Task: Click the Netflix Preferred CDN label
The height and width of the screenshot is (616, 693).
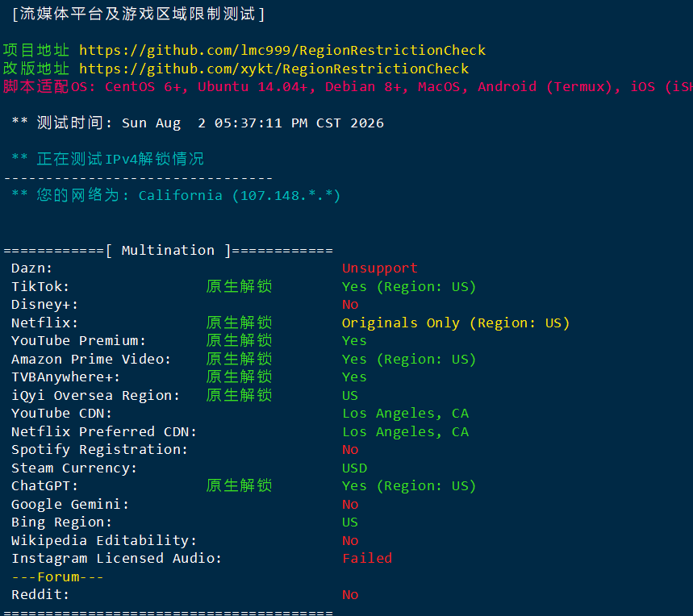Action: pos(104,431)
